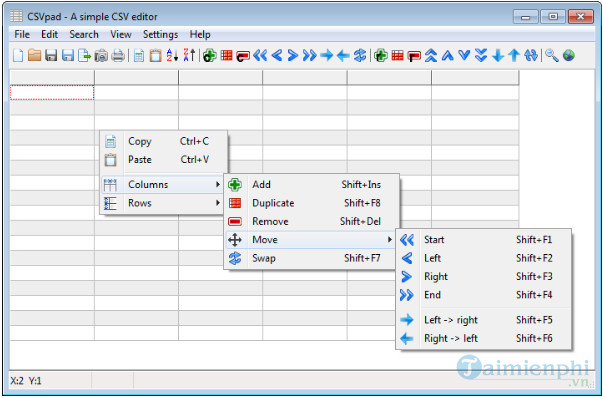Open the File menu

pyautogui.click(x=22, y=35)
